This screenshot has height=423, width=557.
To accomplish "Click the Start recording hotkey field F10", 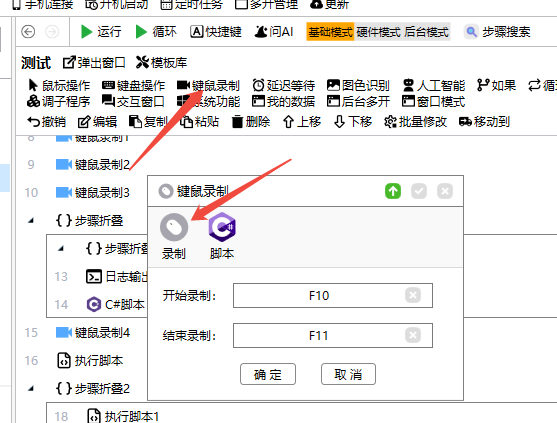I will point(333,295).
